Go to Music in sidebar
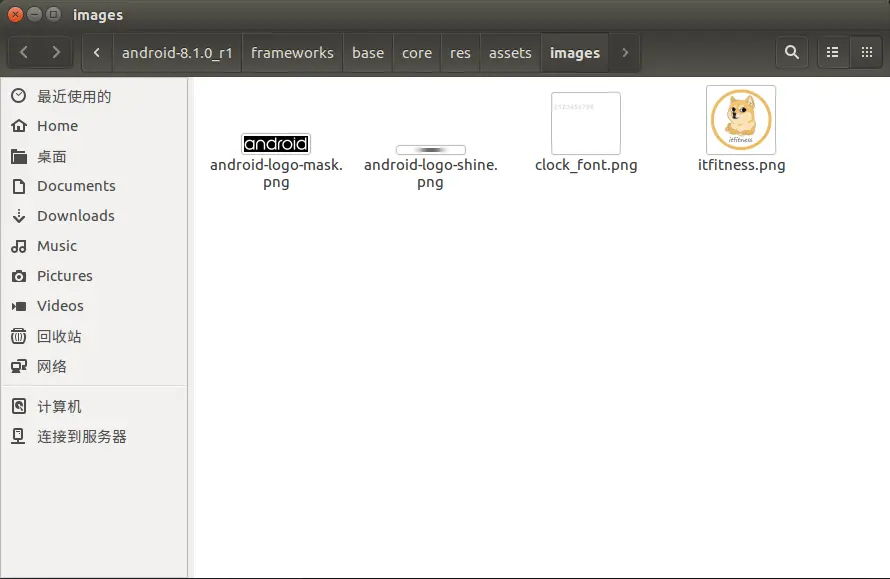 pos(57,246)
